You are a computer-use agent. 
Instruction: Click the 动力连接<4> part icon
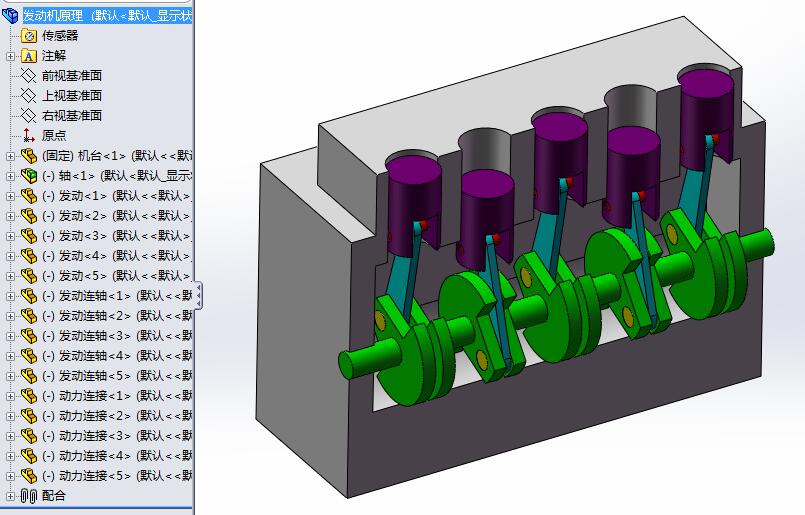[29, 456]
